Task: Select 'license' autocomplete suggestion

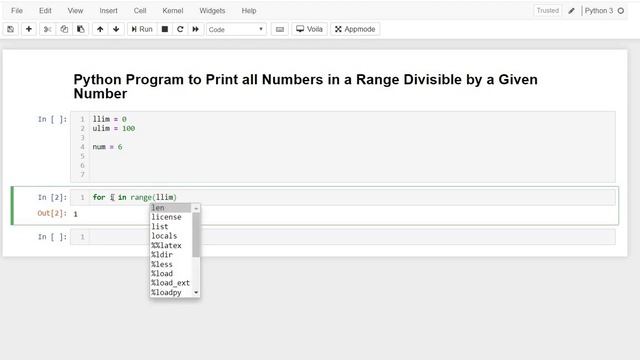Action: [x=171, y=217]
